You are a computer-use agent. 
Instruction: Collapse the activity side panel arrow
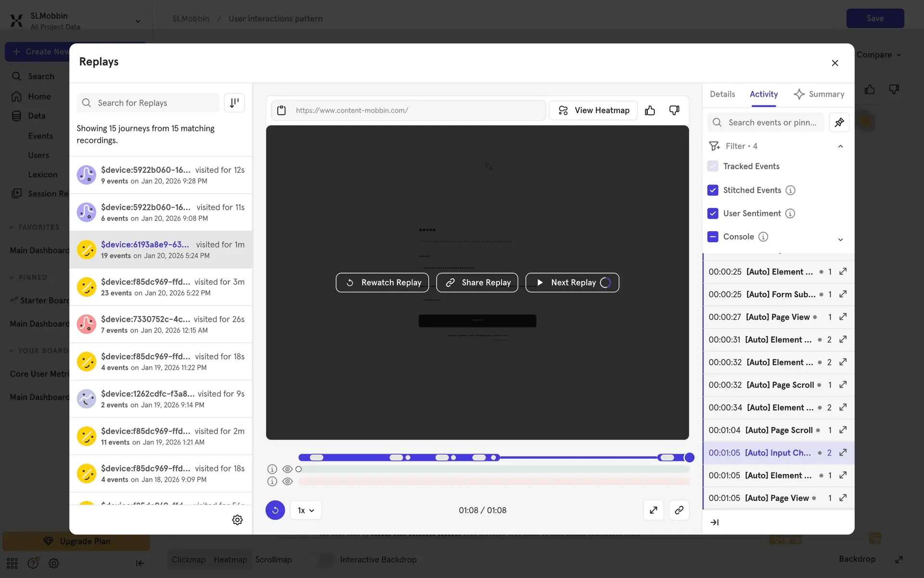pyautogui.click(x=715, y=522)
